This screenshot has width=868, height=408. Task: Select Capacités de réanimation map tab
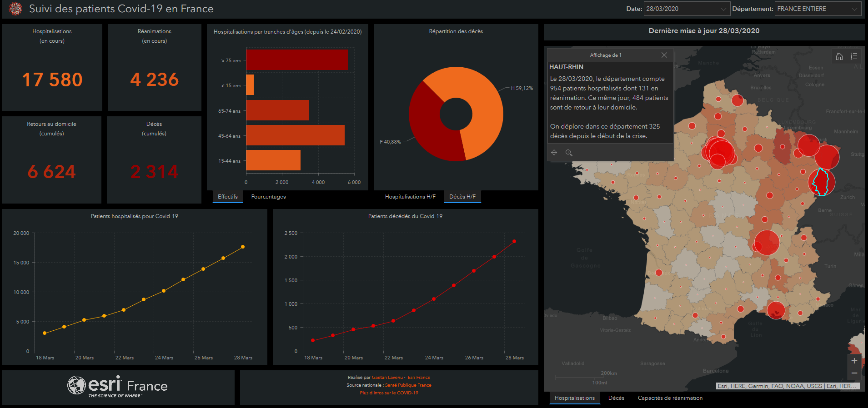coord(670,398)
